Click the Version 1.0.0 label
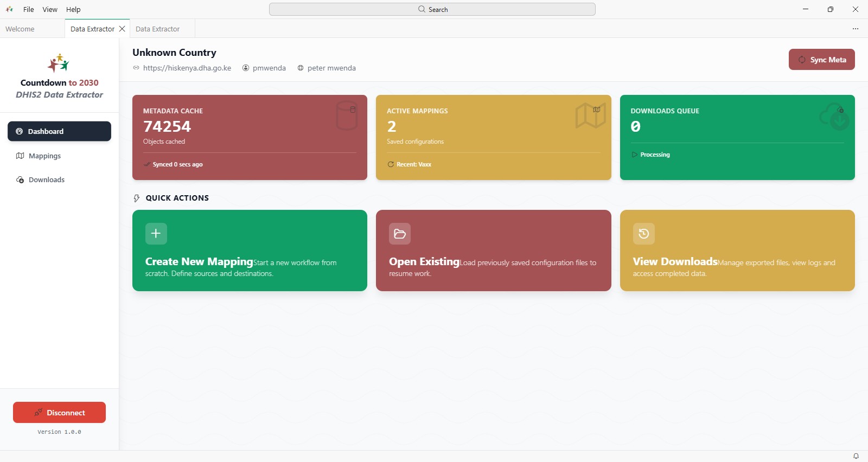The width and height of the screenshot is (868, 462). [x=59, y=432]
